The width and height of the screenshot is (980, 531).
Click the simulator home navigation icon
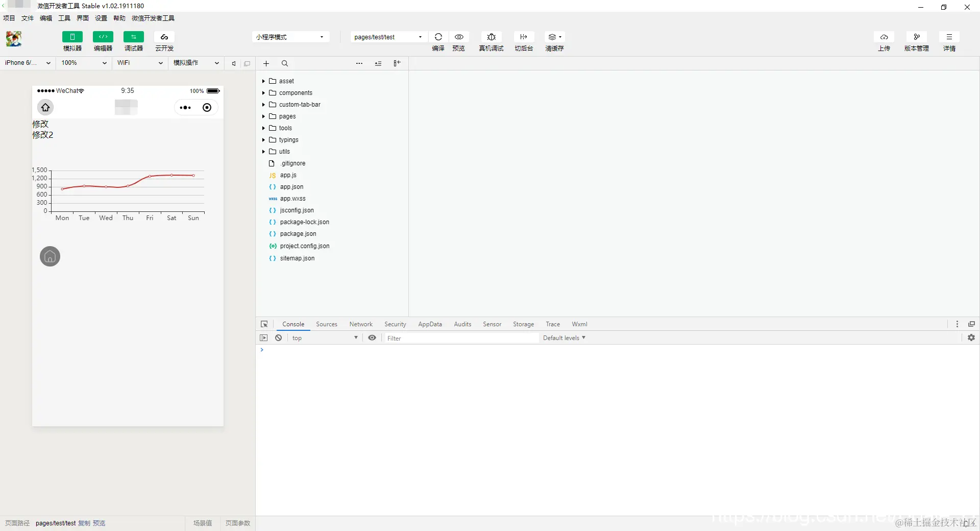pos(45,107)
